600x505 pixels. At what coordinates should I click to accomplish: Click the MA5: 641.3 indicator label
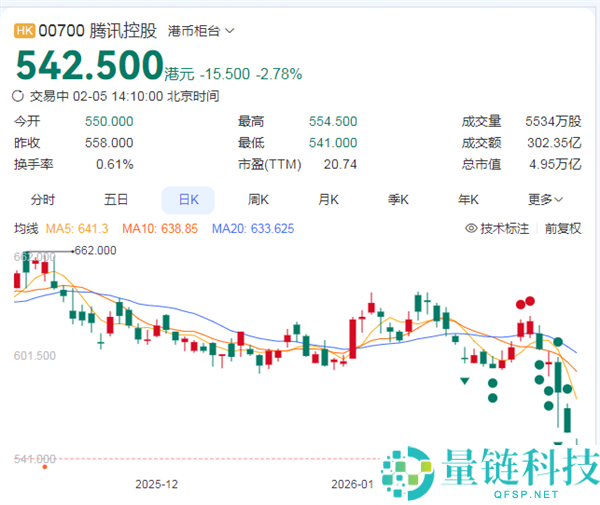tap(77, 229)
